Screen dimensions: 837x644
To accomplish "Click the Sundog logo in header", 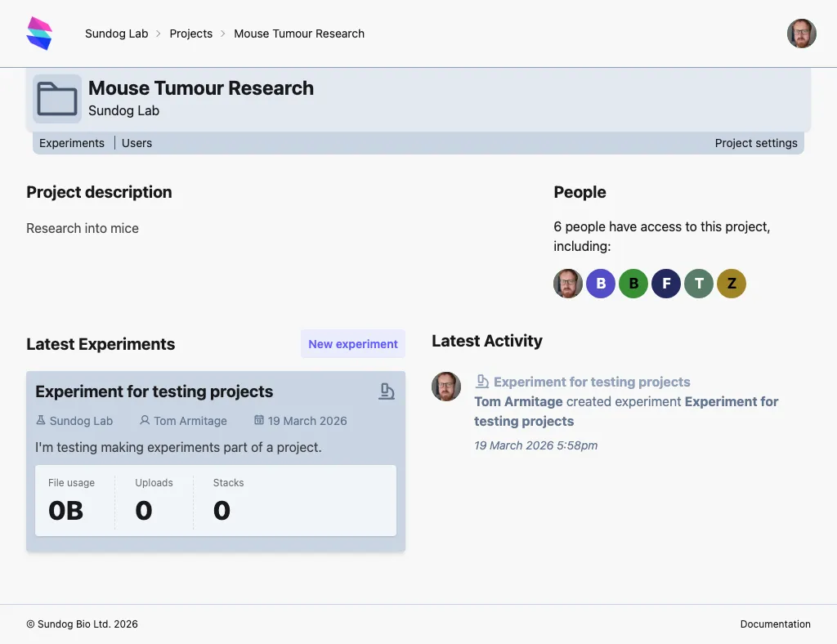I will pos(39,34).
